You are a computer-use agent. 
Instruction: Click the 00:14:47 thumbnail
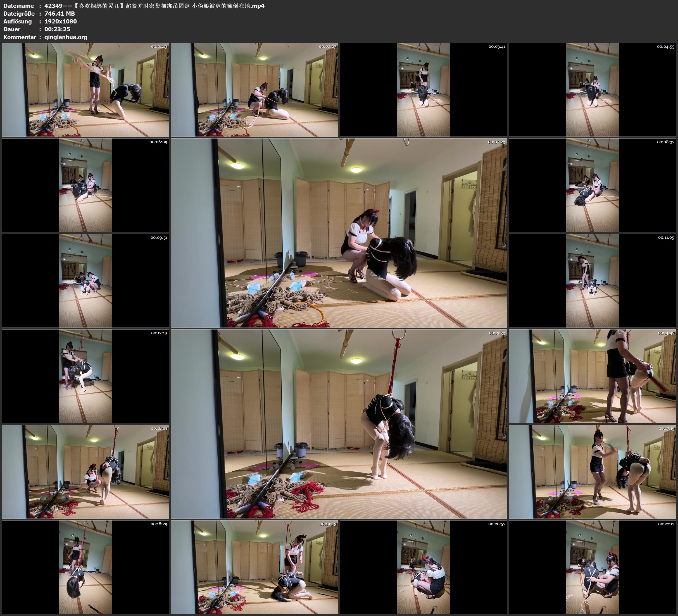tap(593, 376)
